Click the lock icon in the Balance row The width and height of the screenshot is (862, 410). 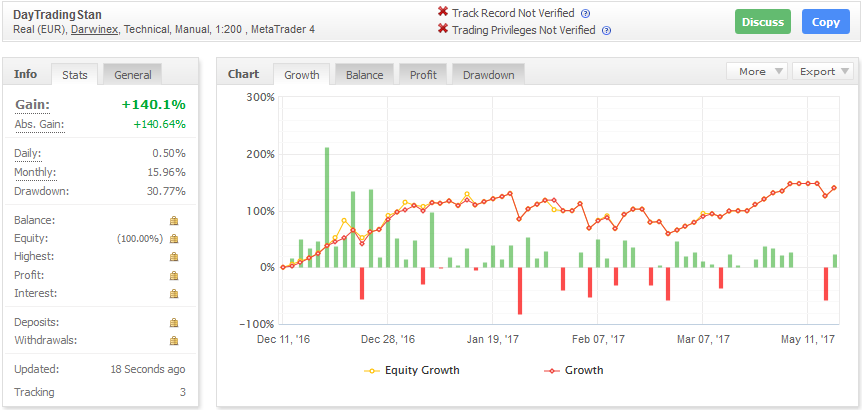174,220
